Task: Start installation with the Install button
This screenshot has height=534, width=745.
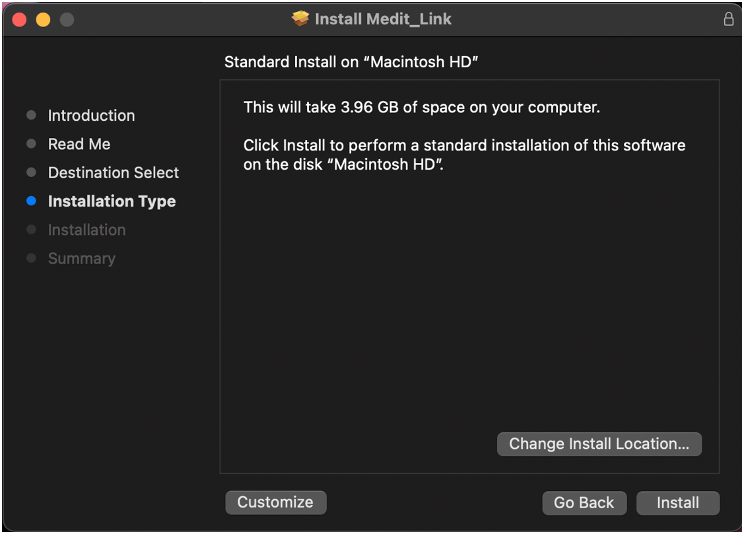Action: (x=678, y=503)
